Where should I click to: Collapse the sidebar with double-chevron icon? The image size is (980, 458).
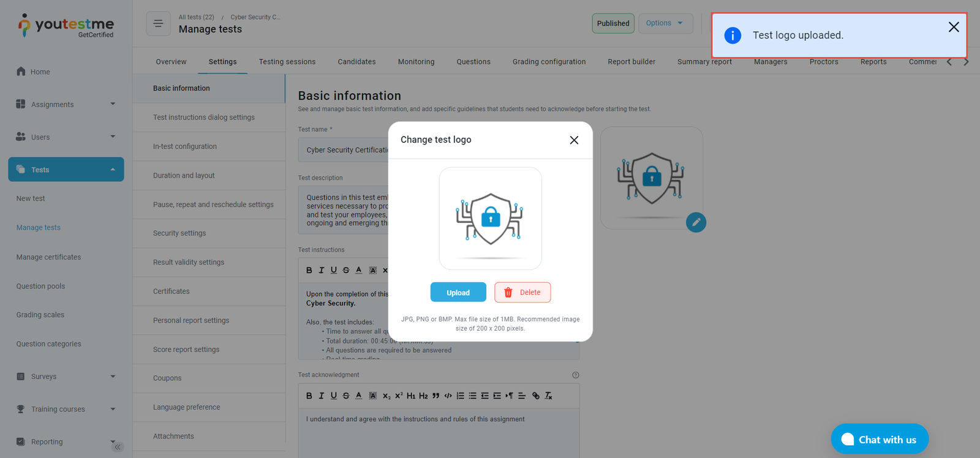pyautogui.click(x=118, y=447)
